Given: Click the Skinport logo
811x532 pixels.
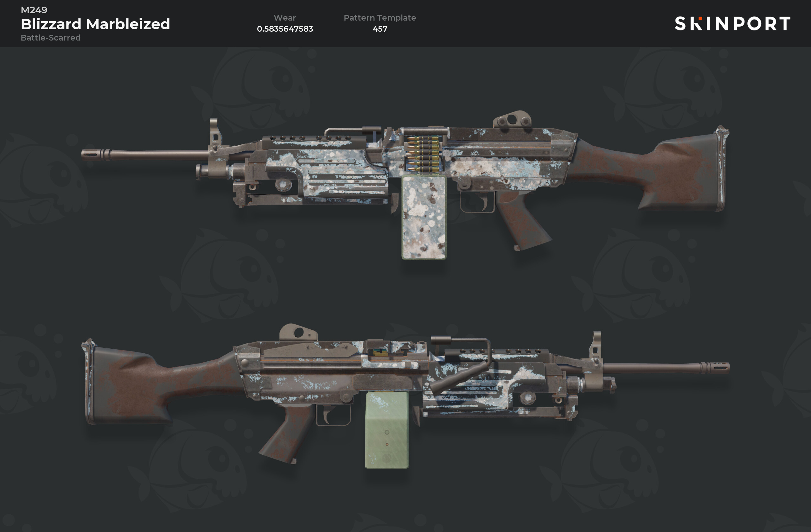Looking at the screenshot, I should click(732, 23).
